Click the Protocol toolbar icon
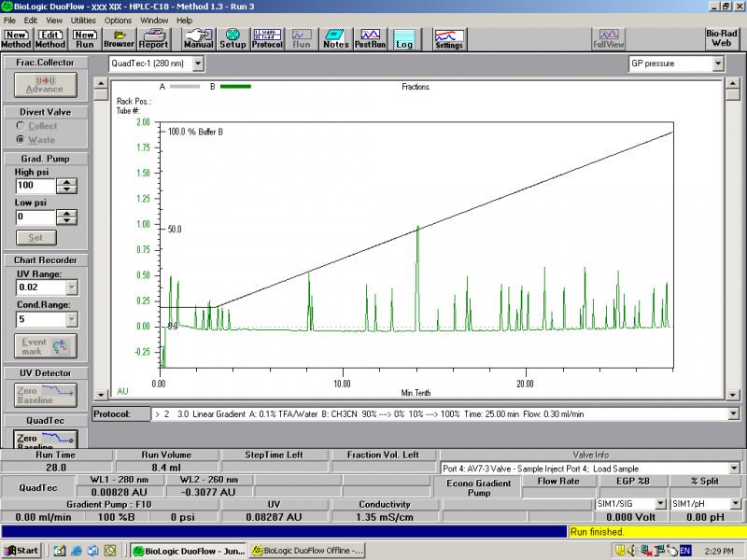747x560 pixels. point(267,38)
